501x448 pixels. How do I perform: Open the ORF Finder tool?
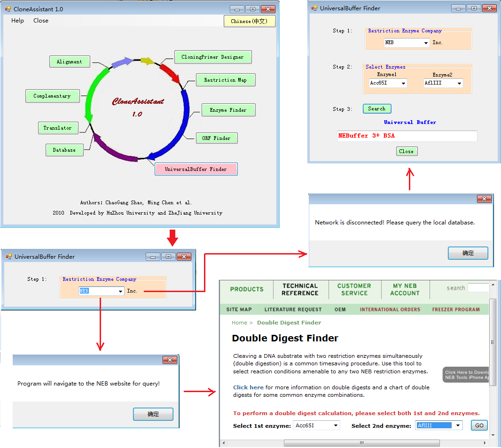point(216,138)
